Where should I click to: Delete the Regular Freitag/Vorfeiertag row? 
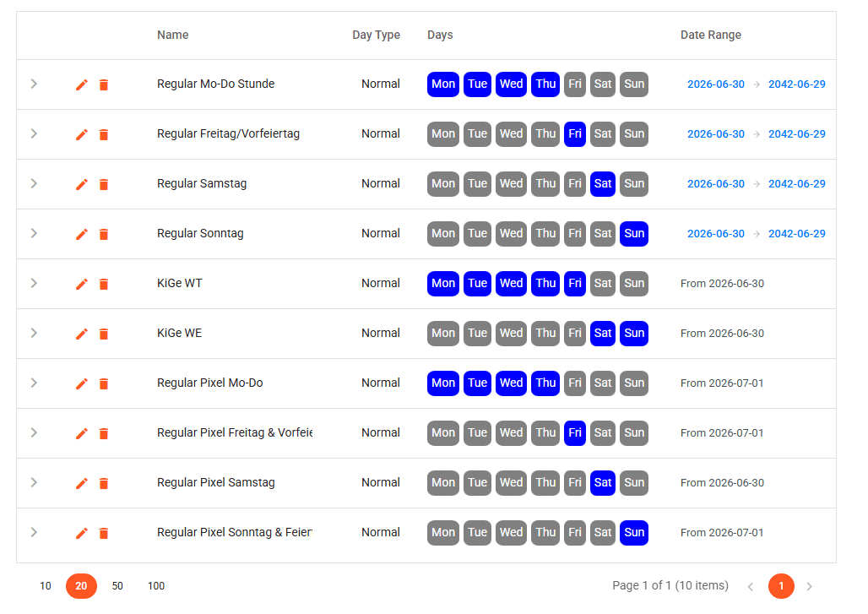click(x=104, y=134)
